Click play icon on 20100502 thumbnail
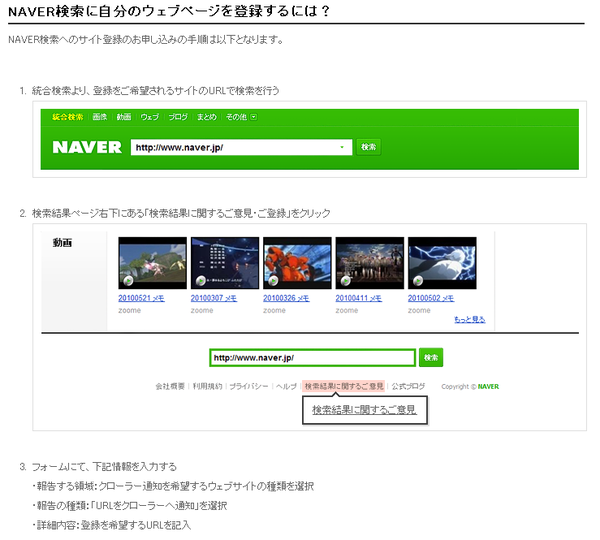The height and width of the screenshot is (540, 600). pyautogui.click(x=418, y=281)
